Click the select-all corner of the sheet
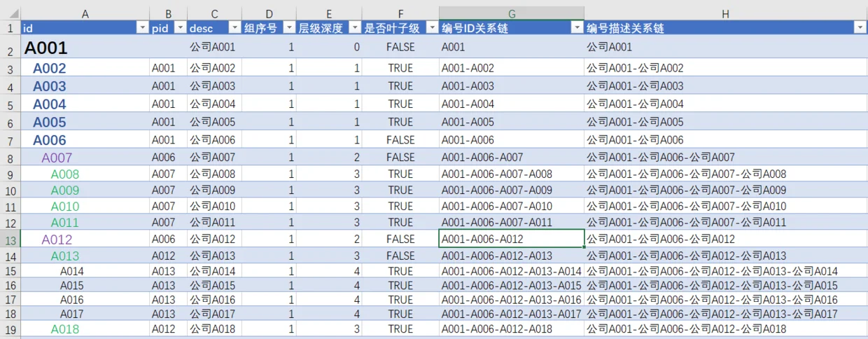 pyautogui.click(x=10, y=13)
